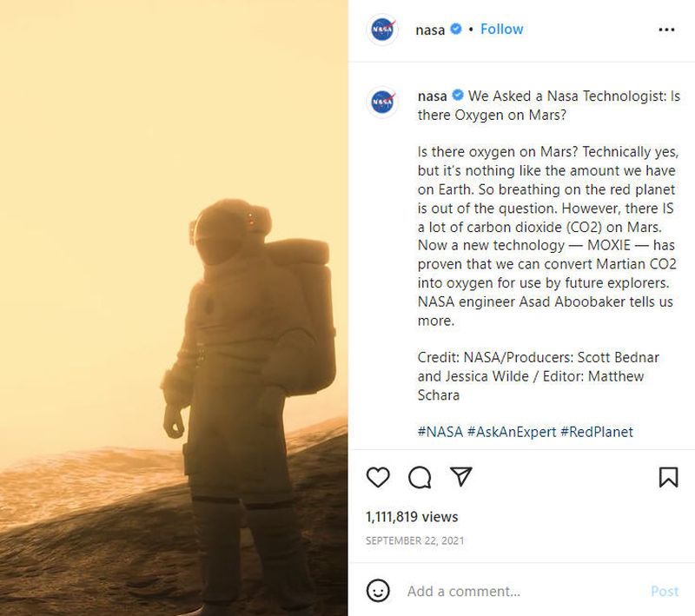Open the #NASA hashtag

[x=440, y=432]
